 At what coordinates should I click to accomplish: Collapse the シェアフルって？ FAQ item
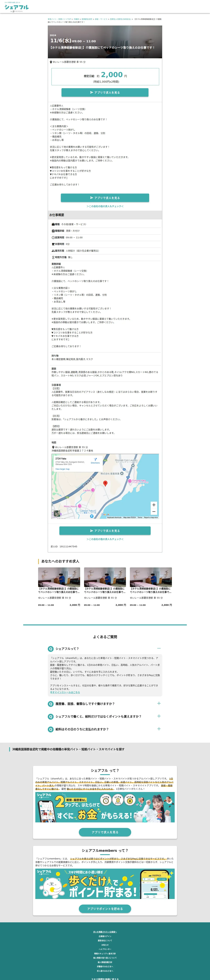159,648
